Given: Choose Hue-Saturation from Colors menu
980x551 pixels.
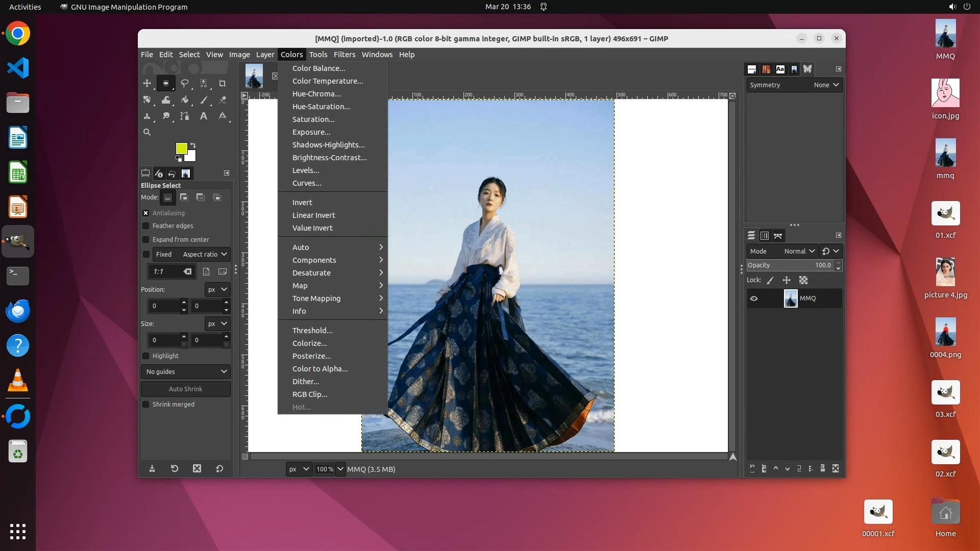Looking at the screenshot, I should pyautogui.click(x=321, y=107).
